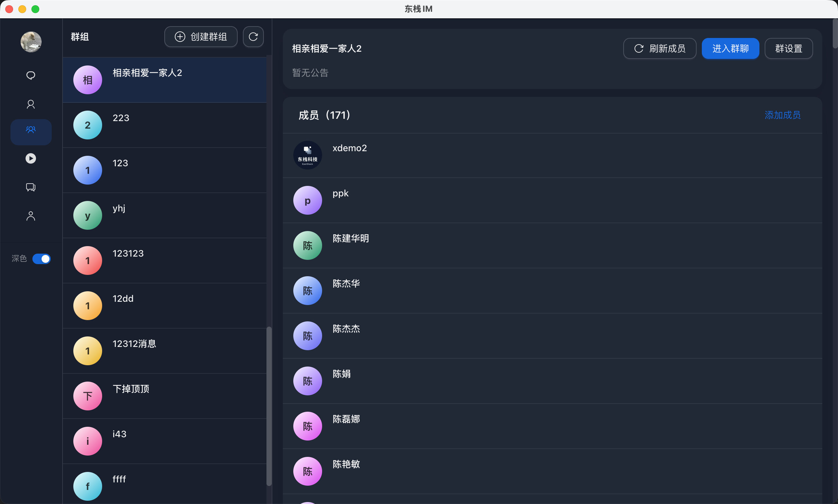Click the 暂无公告 announcement text
Viewport: 838px width, 504px height.
click(310, 73)
